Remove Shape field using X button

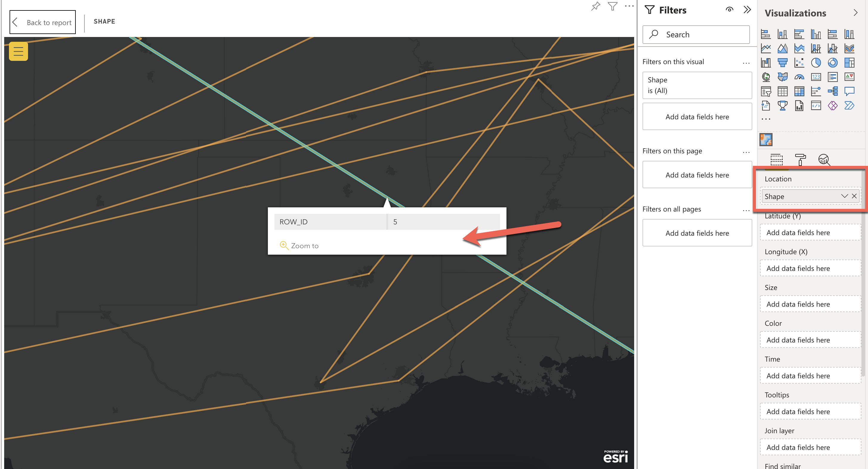point(855,196)
